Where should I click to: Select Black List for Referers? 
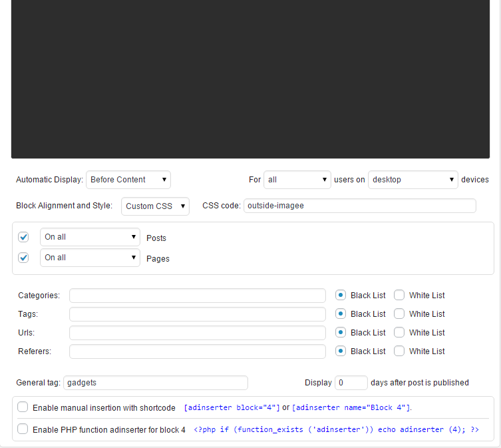[341, 351]
